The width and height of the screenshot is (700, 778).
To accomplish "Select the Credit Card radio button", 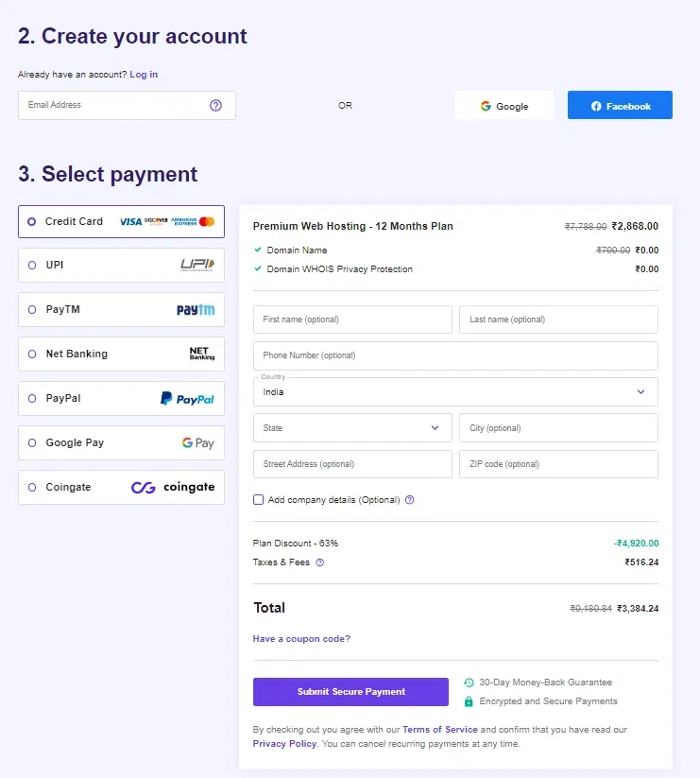I will [32, 221].
